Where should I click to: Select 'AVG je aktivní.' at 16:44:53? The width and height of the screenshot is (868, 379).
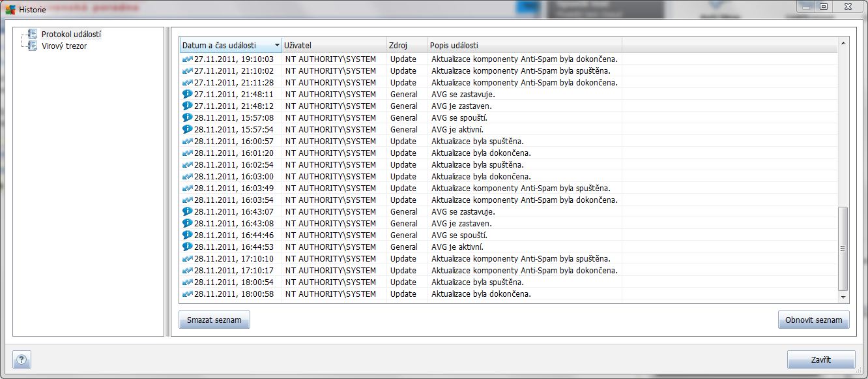tap(457, 247)
